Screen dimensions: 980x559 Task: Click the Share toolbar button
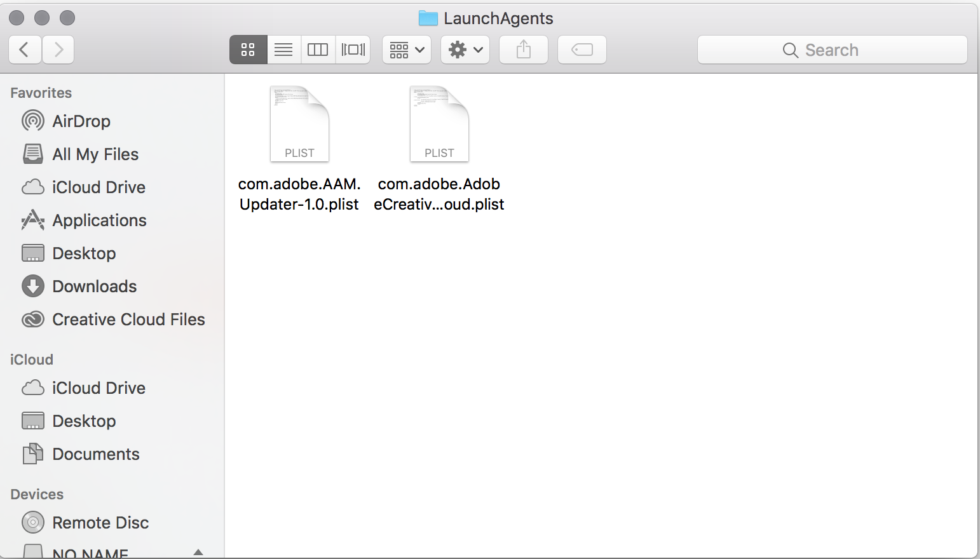(524, 50)
